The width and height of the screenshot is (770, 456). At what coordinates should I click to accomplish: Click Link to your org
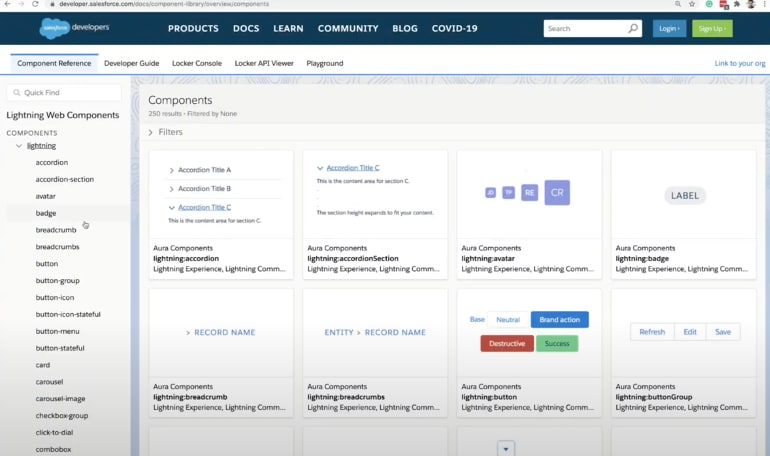tap(740, 63)
